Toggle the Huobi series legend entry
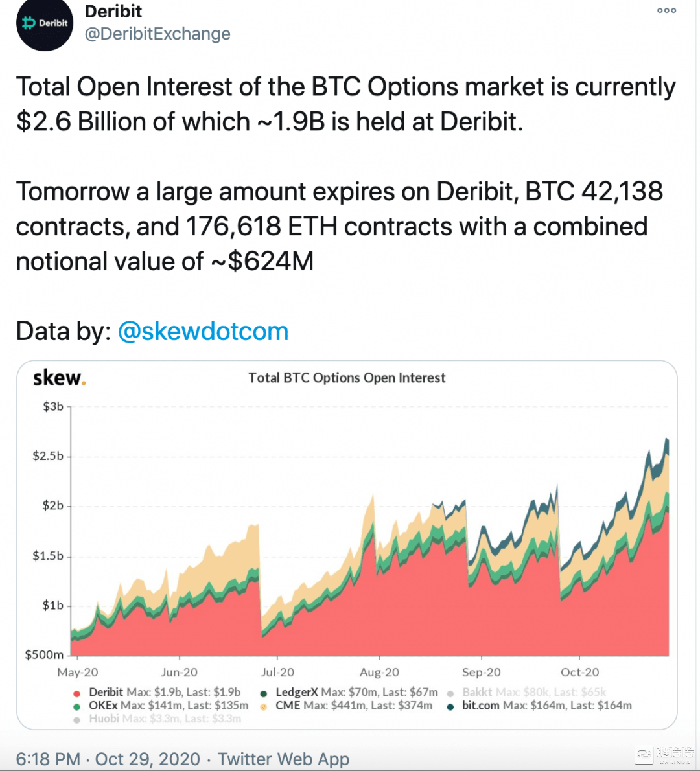 (x=159, y=719)
